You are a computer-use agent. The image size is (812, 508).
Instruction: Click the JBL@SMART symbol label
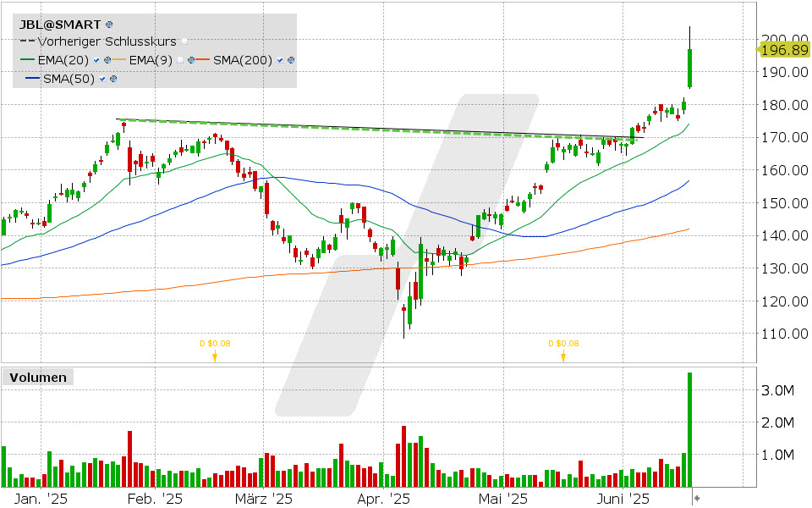(60, 25)
